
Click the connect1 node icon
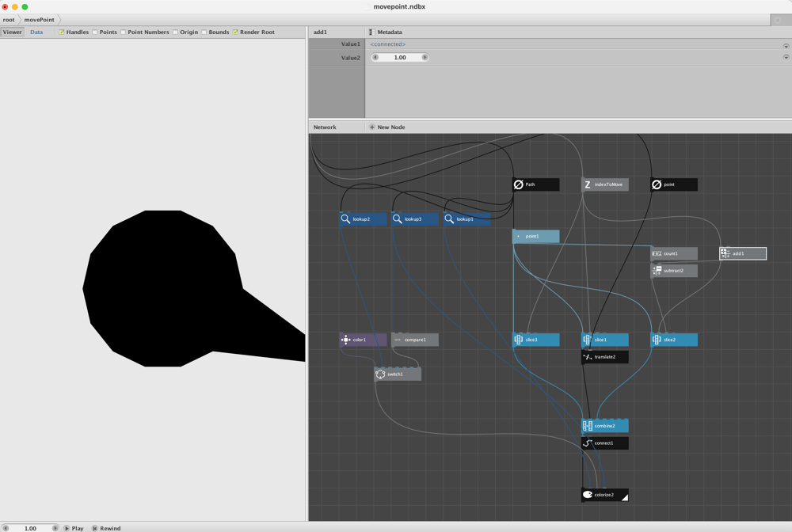click(x=588, y=443)
